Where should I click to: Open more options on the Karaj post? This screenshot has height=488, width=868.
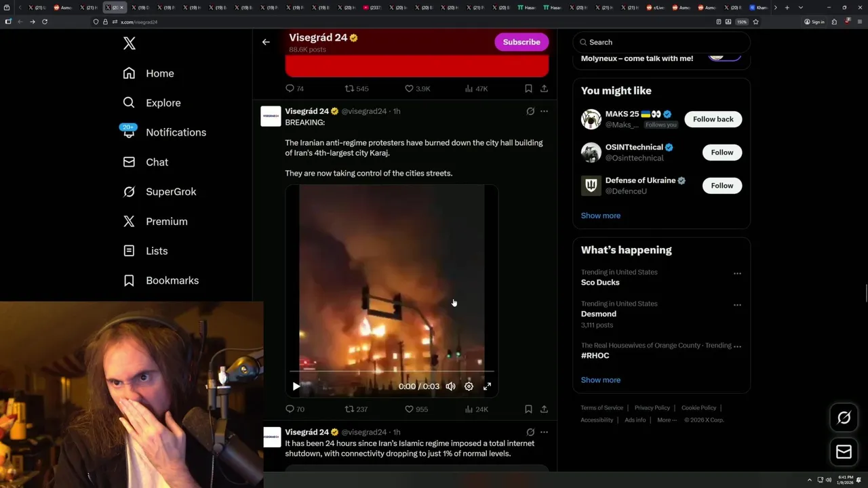pyautogui.click(x=544, y=111)
